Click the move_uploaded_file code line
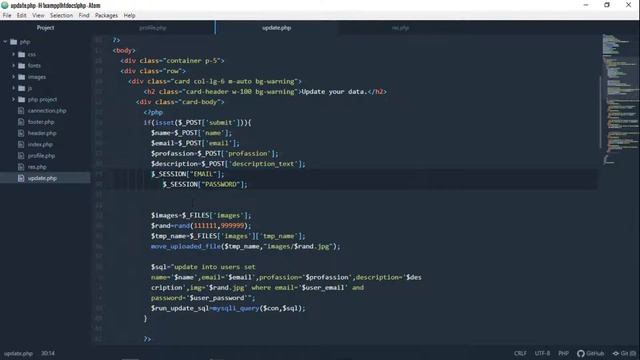The width and height of the screenshot is (640, 360). [245, 246]
